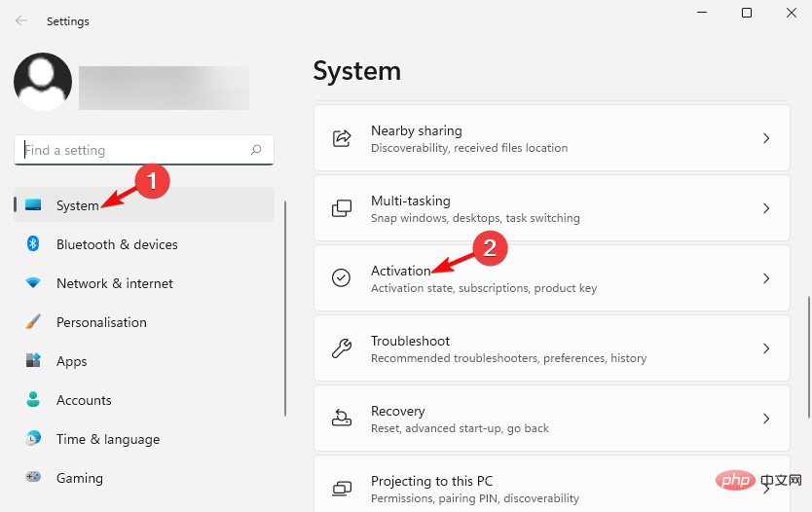Click the Nearby sharing share icon
The width and height of the screenshot is (812, 512).
pos(342,138)
